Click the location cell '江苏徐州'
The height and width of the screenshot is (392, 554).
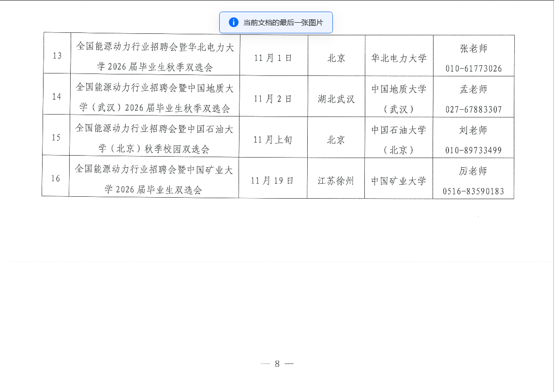[x=336, y=181]
